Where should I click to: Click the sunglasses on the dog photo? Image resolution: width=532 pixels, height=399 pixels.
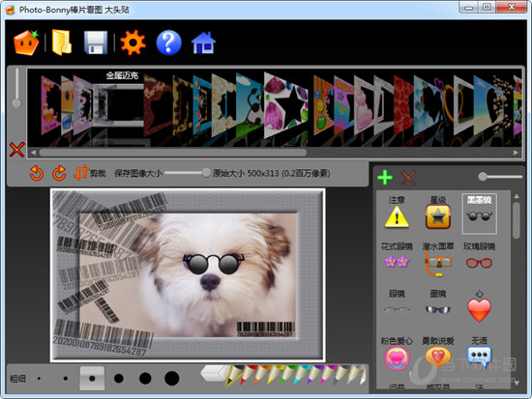(214, 264)
